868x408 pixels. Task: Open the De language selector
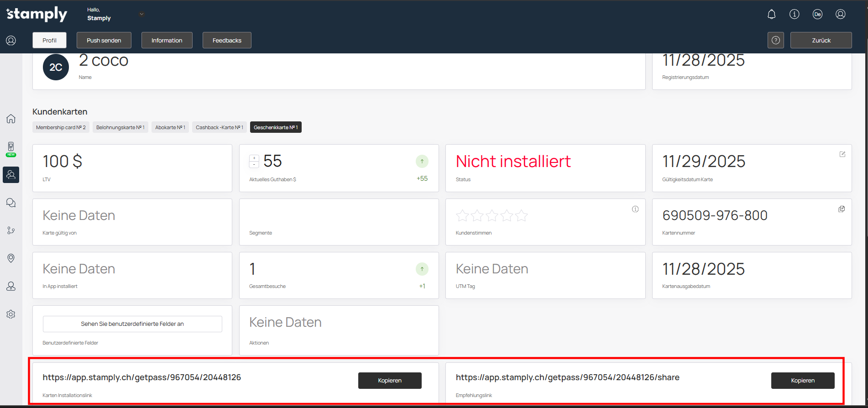[x=817, y=14]
